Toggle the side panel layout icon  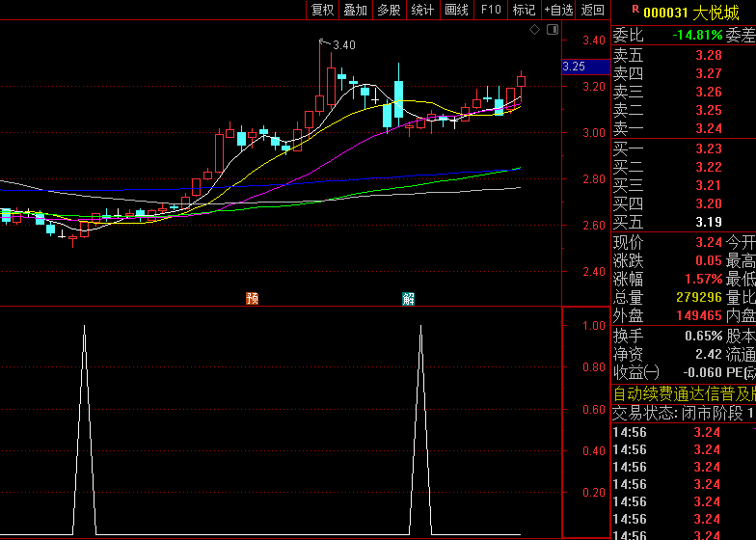point(553,30)
